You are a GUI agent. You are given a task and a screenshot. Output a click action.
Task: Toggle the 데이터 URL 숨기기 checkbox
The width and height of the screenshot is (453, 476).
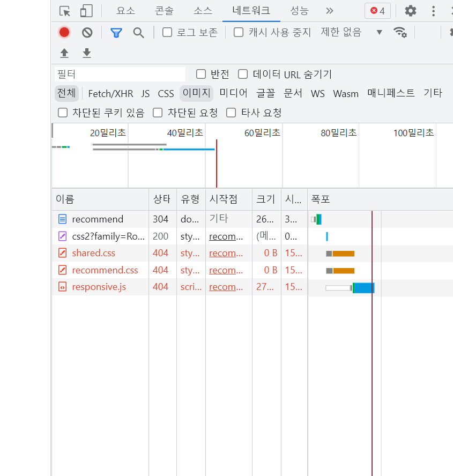[x=242, y=75]
